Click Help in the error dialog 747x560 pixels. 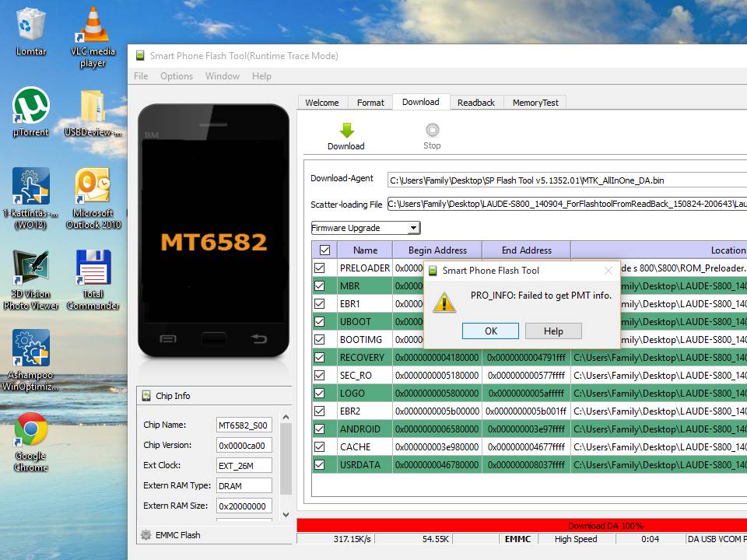553,331
